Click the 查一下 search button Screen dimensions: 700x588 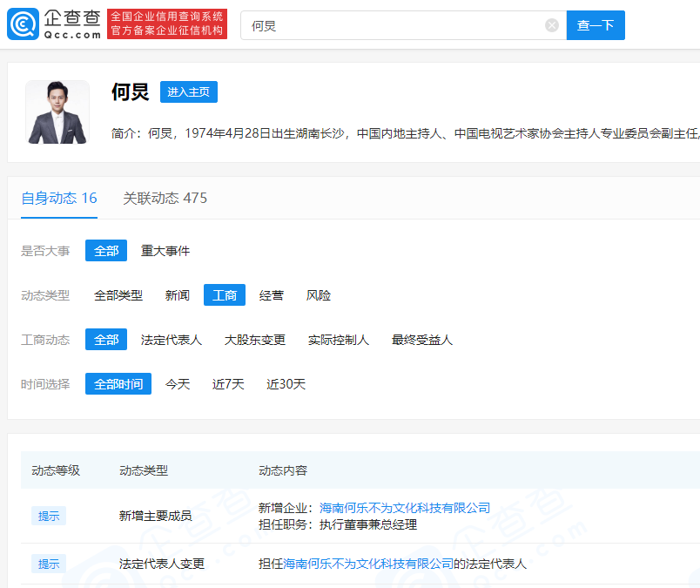(596, 25)
